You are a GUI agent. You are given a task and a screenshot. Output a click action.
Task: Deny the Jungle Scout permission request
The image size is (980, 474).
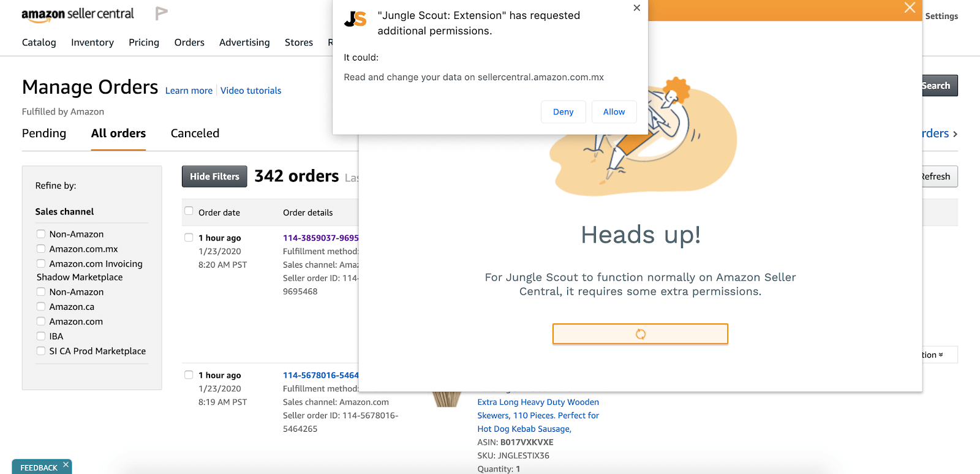click(x=563, y=111)
